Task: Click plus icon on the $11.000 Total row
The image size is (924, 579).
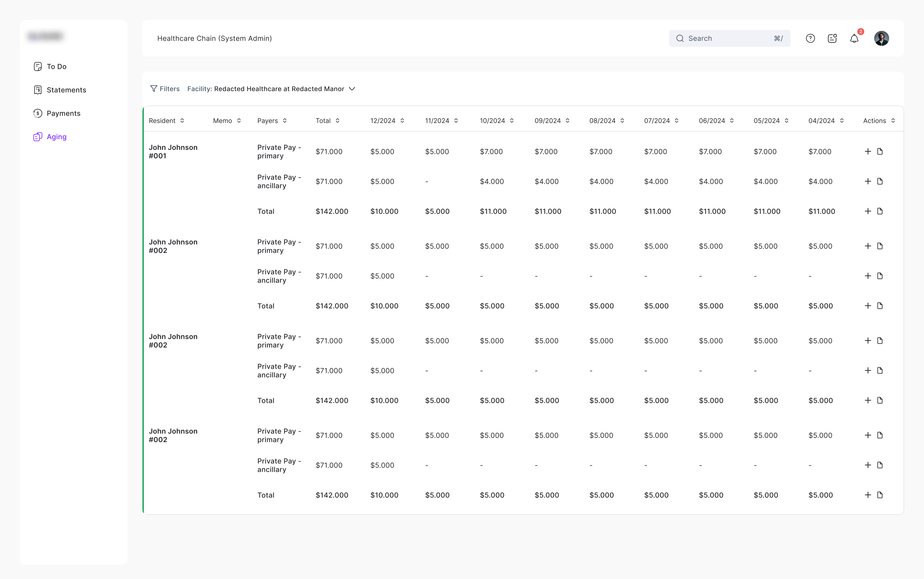Action: pos(868,211)
